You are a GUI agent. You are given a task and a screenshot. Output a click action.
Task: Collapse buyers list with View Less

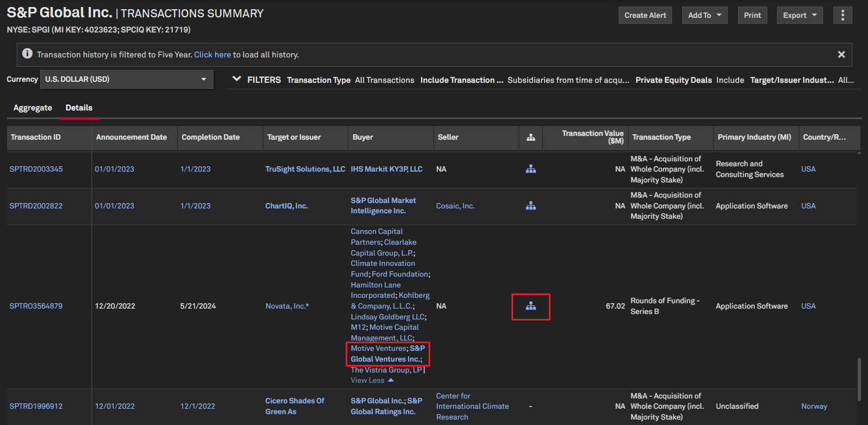(372, 380)
